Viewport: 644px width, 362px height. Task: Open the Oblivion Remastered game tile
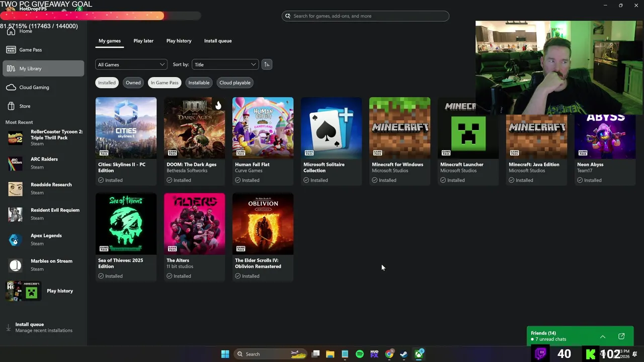pos(263,237)
